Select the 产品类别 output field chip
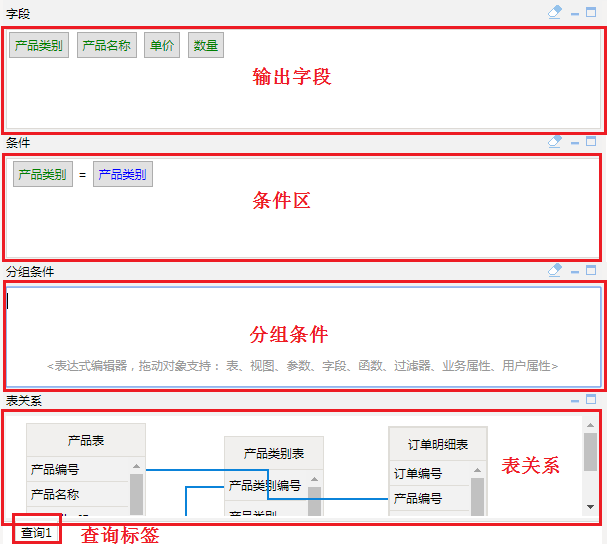 pos(39,45)
